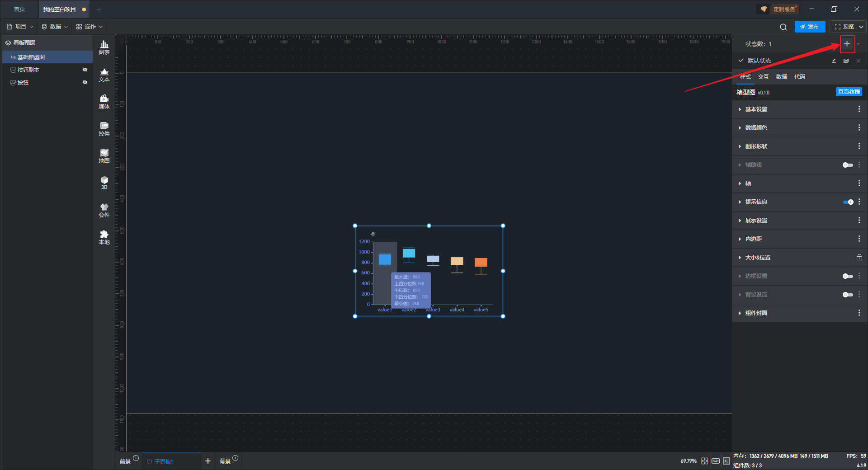This screenshot has height=470, width=868.
Task: Open the 媒体 media component panel
Action: click(x=104, y=101)
